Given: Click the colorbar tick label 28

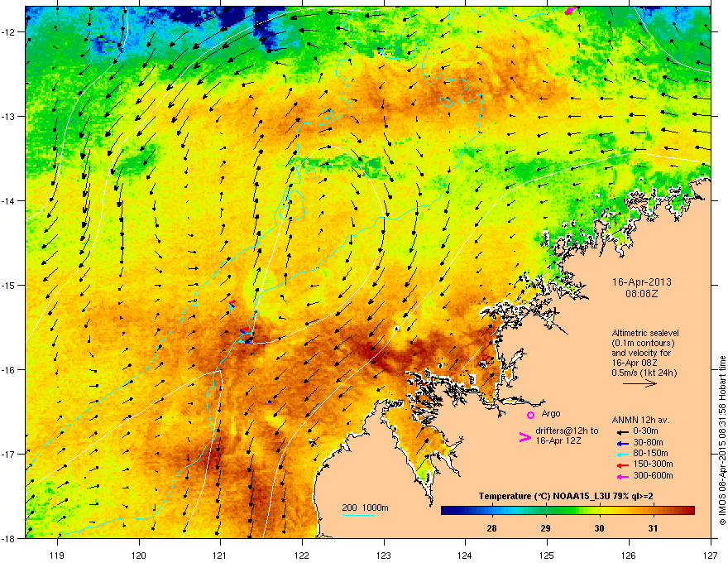Looking at the screenshot, I should 491,528.
